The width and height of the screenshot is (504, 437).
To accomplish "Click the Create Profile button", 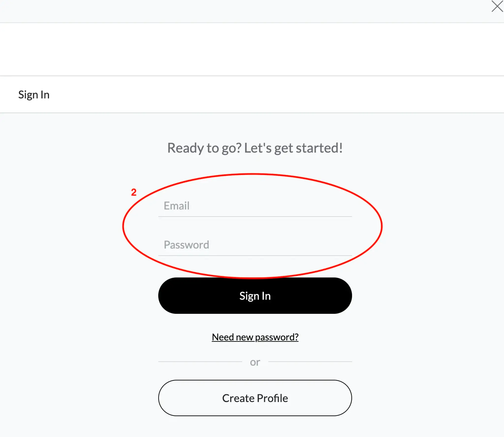I will coord(255,398).
